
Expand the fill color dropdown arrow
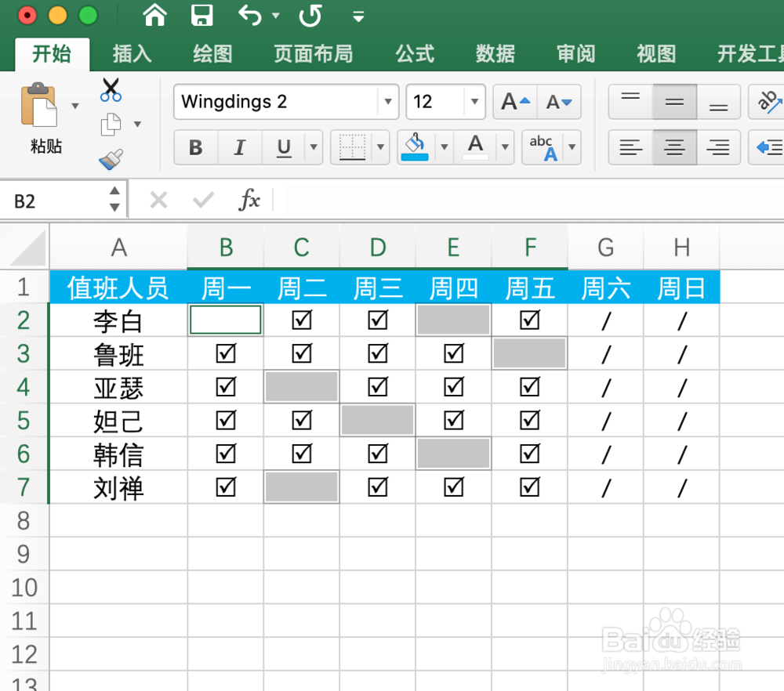pos(445,147)
